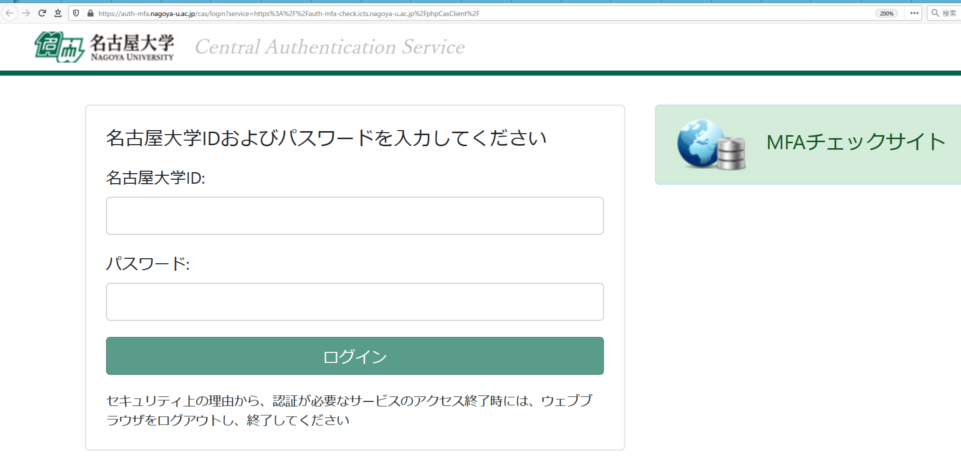Click the MFAチェックサイト title text
The height and width of the screenshot is (462, 961).
coord(856,142)
